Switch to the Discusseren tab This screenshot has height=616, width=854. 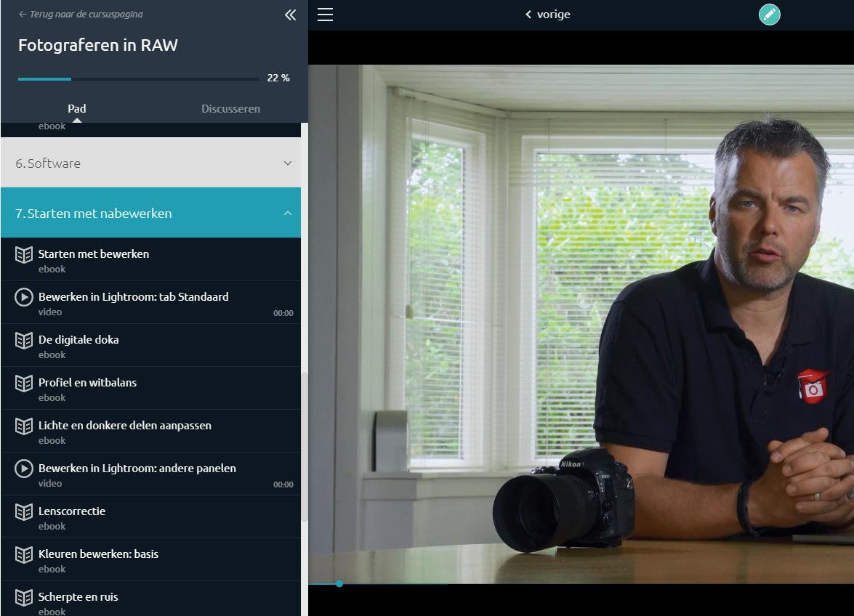click(231, 109)
